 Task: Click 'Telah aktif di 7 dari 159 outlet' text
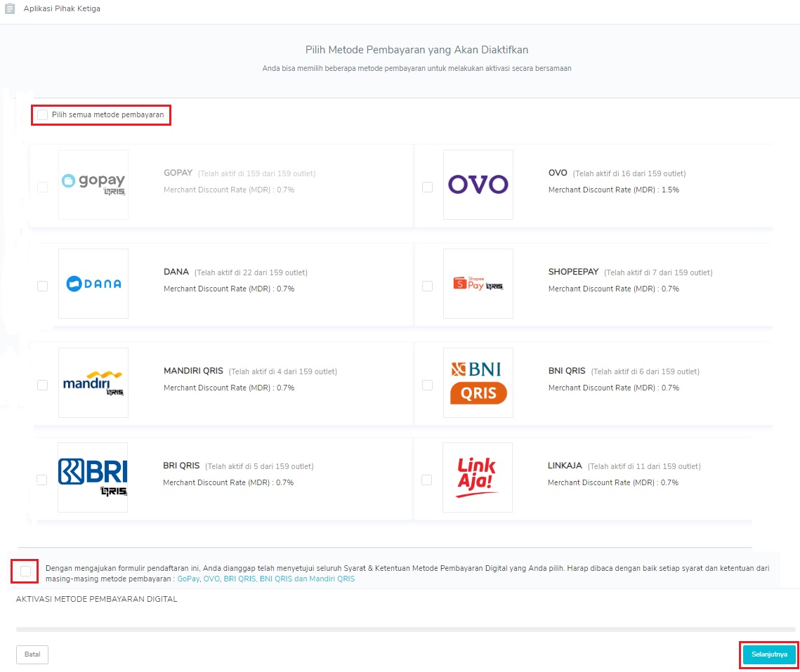(x=658, y=272)
